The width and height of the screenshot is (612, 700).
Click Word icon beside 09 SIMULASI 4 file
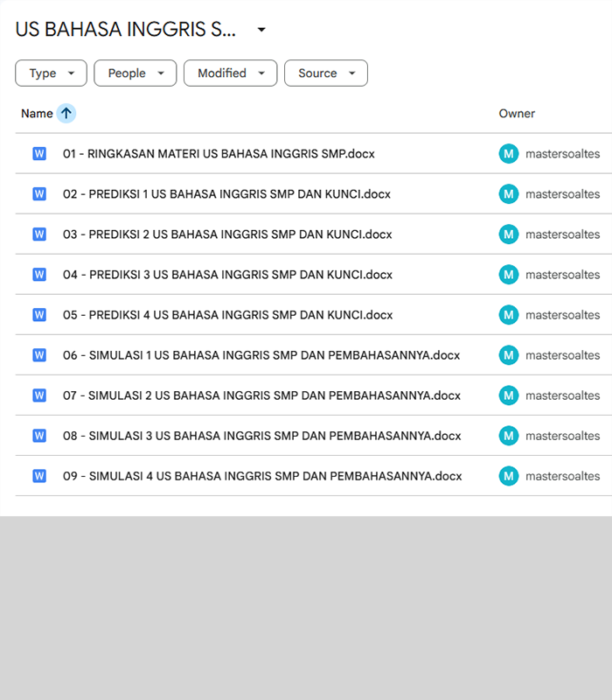tap(39, 476)
